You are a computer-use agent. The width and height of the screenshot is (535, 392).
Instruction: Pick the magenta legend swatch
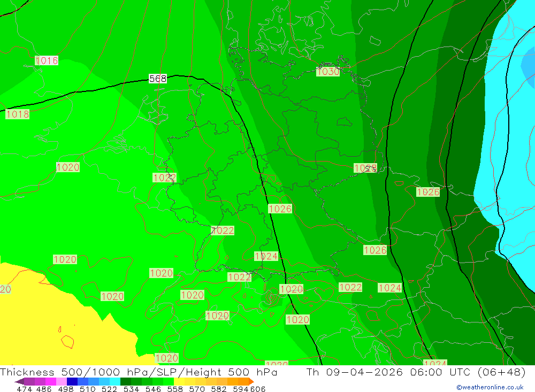(50, 381)
